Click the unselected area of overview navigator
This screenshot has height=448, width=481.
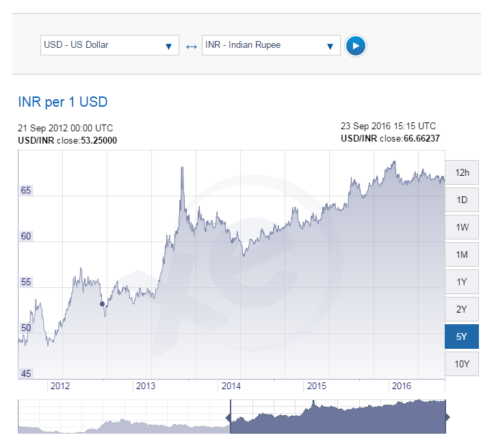pyautogui.click(x=124, y=417)
